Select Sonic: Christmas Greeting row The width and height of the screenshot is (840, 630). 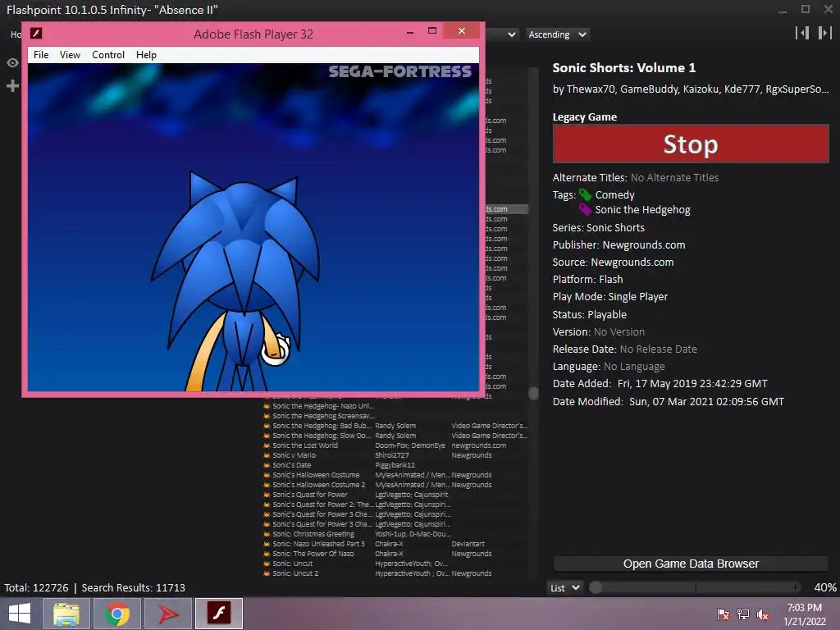click(x=395, y=534)
